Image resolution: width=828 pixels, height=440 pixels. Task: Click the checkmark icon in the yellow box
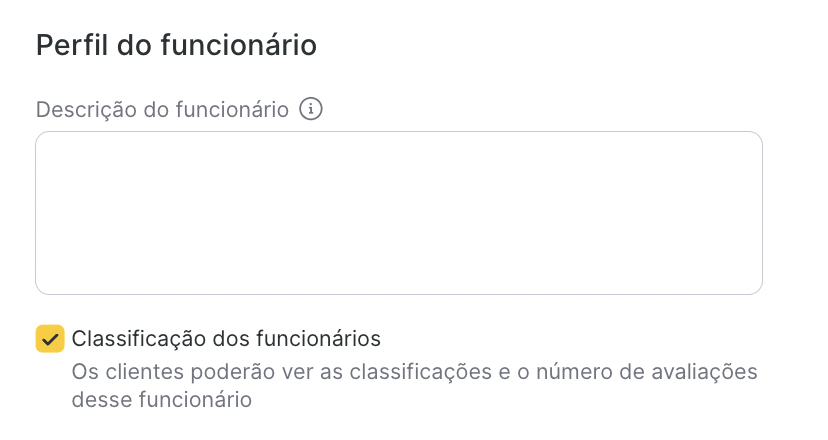50,339
